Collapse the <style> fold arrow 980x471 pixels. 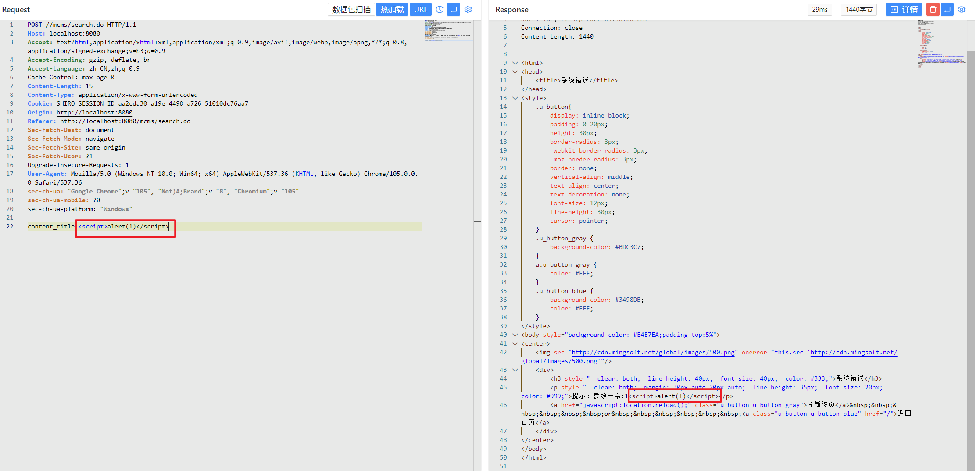pyautogui.click(x=515, y=98)
